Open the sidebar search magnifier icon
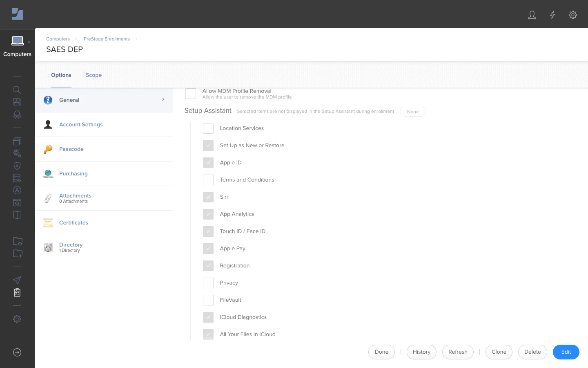588x368 pixels. pyautogui.click(x=17, y=90)
